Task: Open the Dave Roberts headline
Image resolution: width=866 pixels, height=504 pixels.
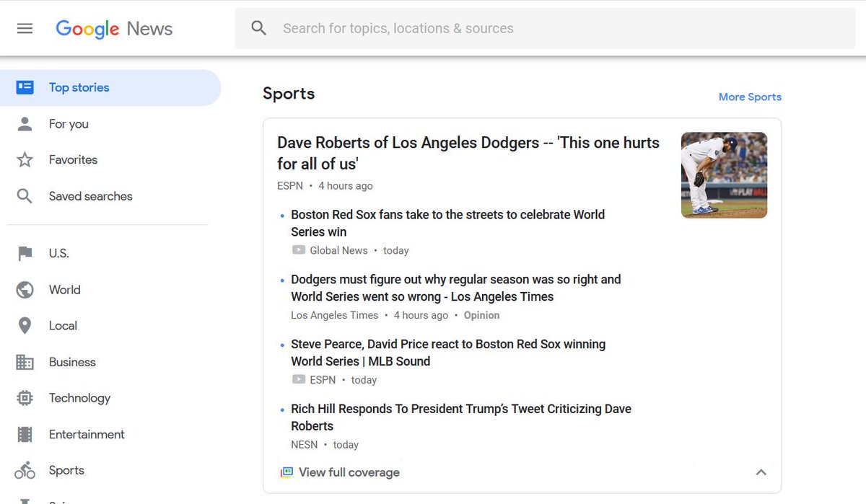Action: tap(468, 153)
